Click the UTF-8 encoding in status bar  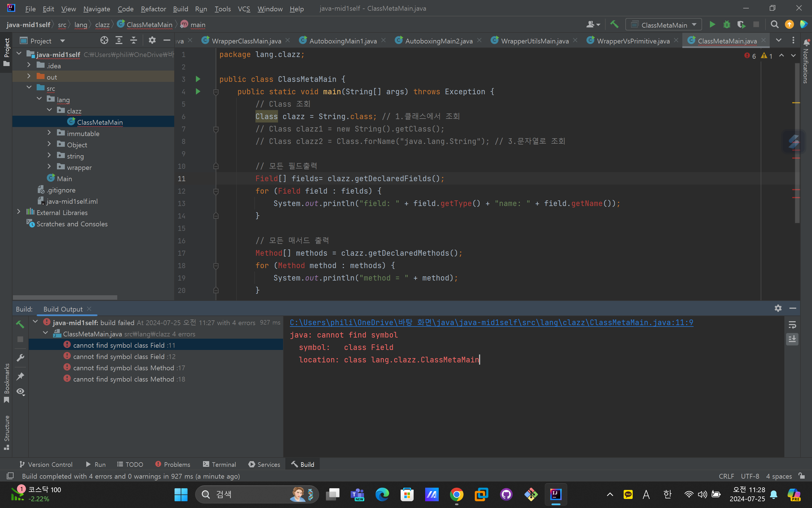[x=750, y=476]
